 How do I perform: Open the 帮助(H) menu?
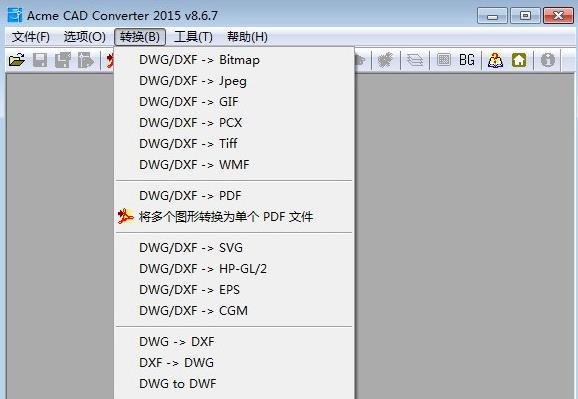[247, 37]
